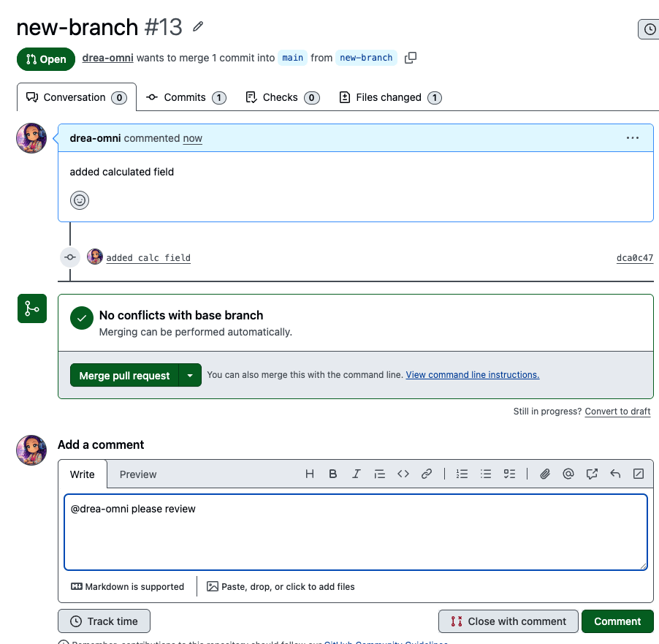Edit the pull request title with pencil icon
This screenshot has height=644, width=659.
pyautogui.click(x=198, y=27)
